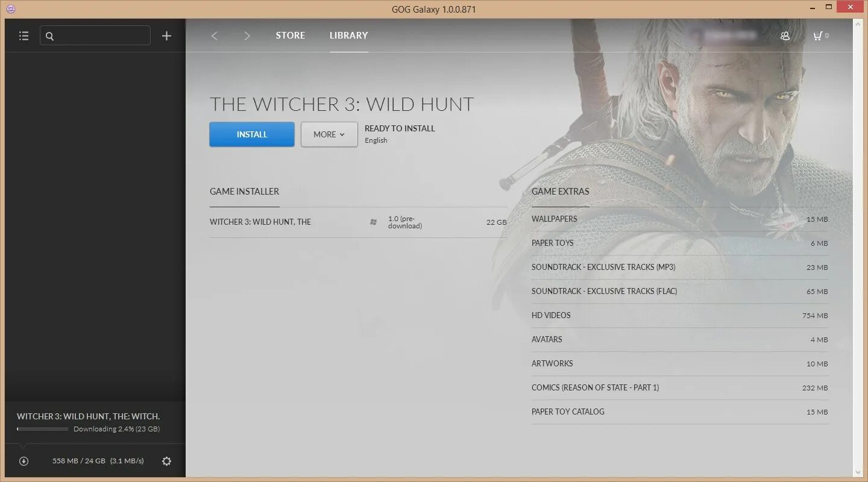Click the vertical scrollbar down arrow

click(858, 472)
